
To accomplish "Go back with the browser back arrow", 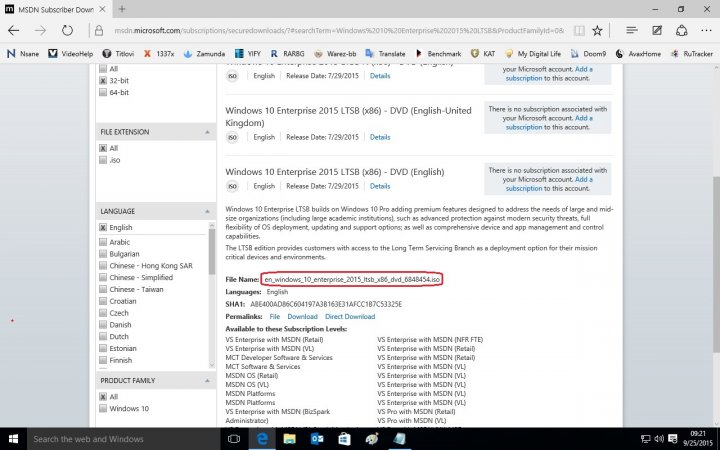I will [x=13, y=31].
